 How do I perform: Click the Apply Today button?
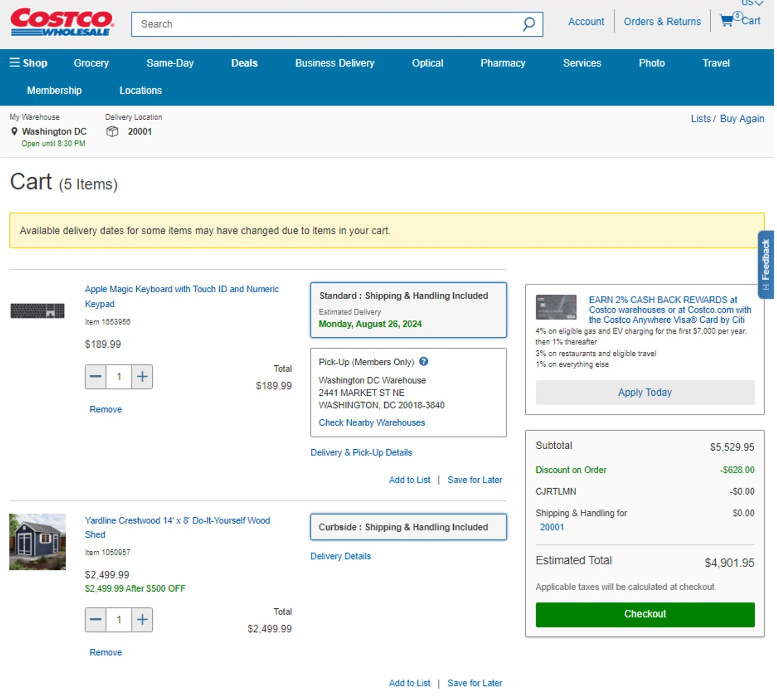[x=644, y=393]
